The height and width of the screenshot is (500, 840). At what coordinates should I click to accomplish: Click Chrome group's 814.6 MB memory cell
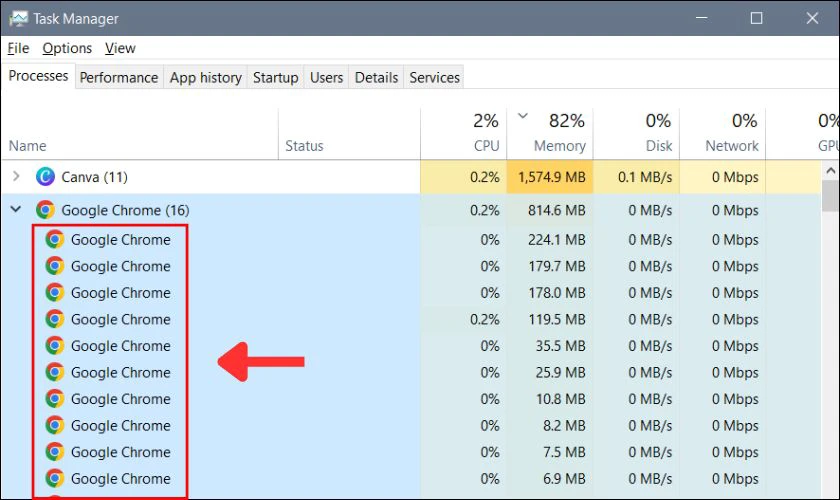coord(550,210)
